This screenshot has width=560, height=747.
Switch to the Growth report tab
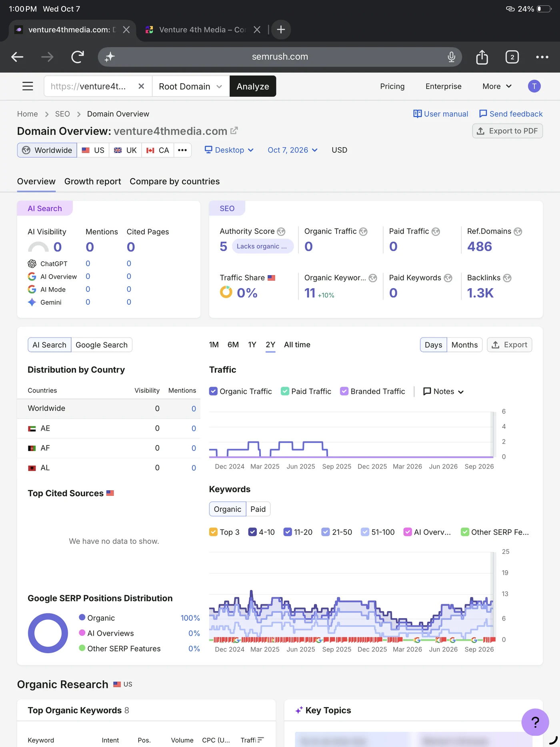click(x=93, y=182)
